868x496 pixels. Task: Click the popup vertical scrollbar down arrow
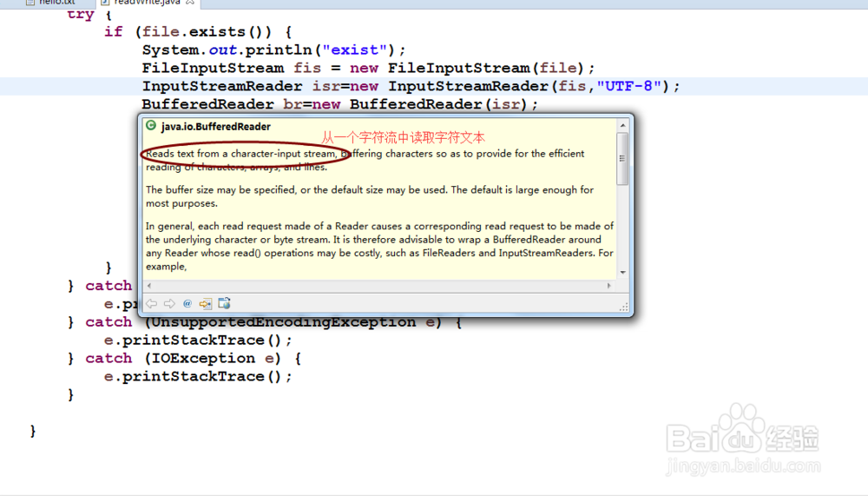pos(622,273)
